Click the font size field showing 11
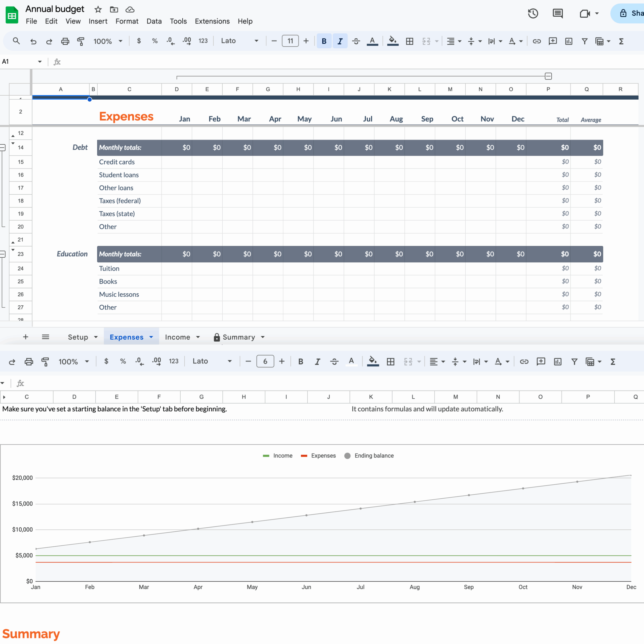Screen dimensions: 644x644 [290, 41]
